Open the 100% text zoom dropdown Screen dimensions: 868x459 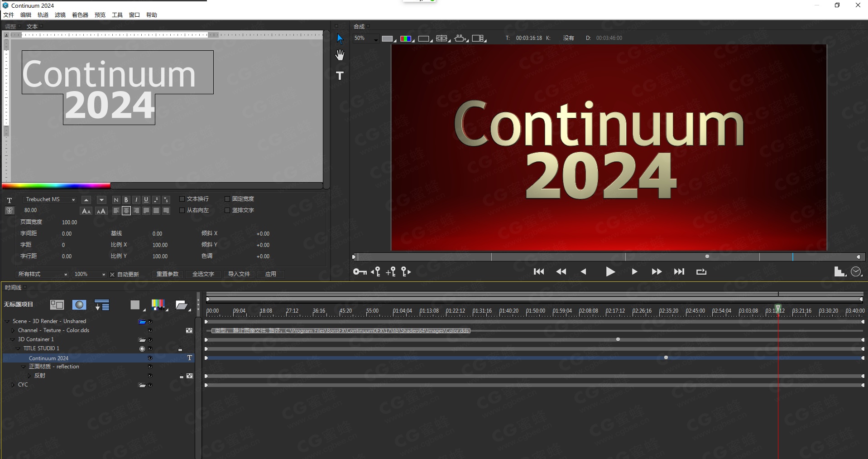click(90, 275)
